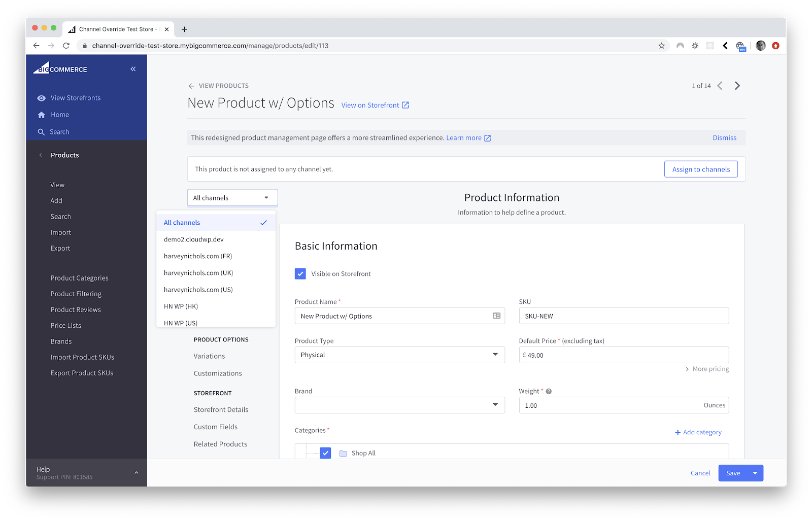
Task: Open Import Product SKUs in sidebar
Action: point(82,357)
